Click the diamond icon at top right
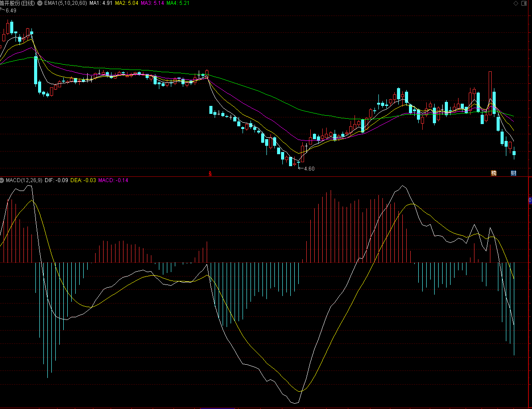 (516, 3)
